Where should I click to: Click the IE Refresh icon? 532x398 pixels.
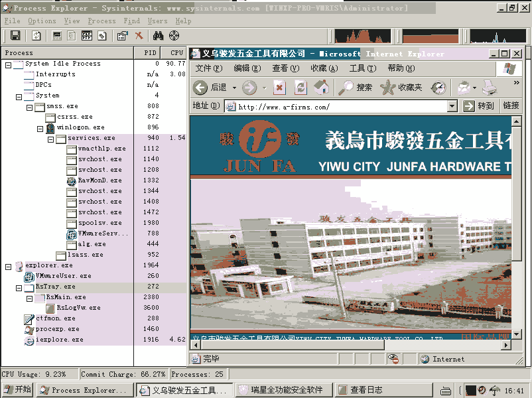pos(300,88)
